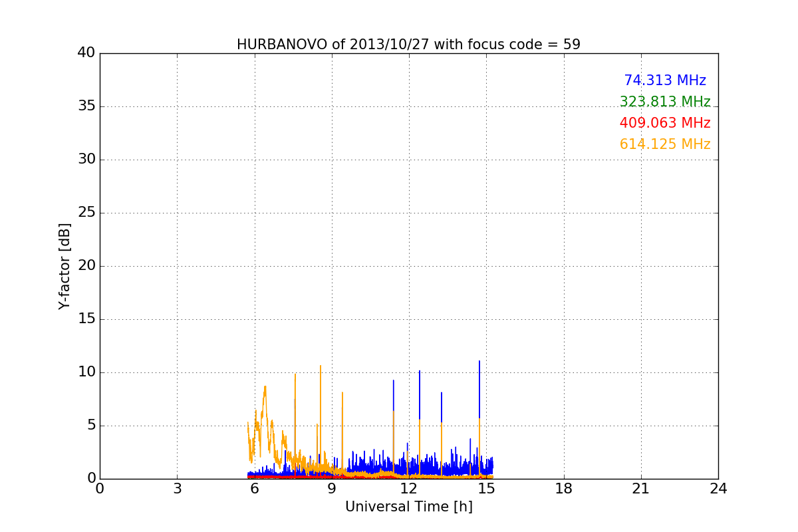Click the x-axis tick label 21
This screenshot has height=532, width=798.
pyautogui.click(x=641, y=489)
